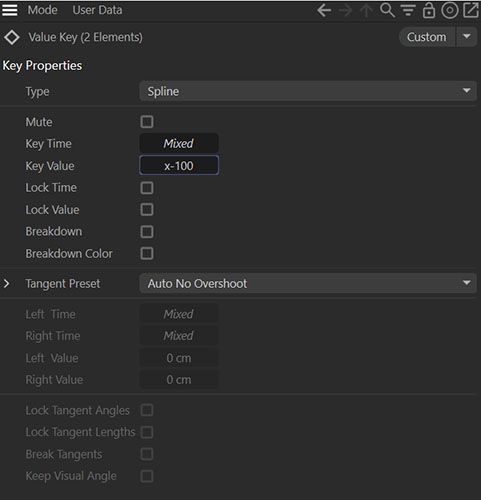
Task: Toggle the lock element icon
Action: click(x=429, y=10)
